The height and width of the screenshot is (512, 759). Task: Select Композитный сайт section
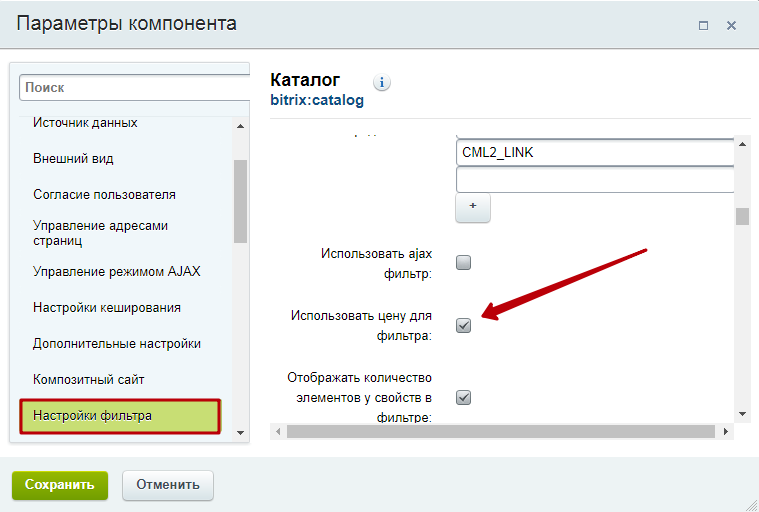[x=89, y=379]
